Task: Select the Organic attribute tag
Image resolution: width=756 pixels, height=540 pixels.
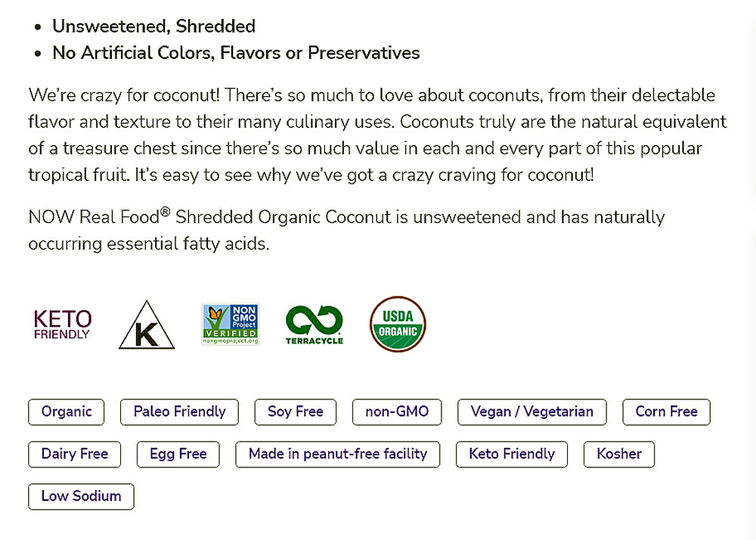Action: pos(67,412)
